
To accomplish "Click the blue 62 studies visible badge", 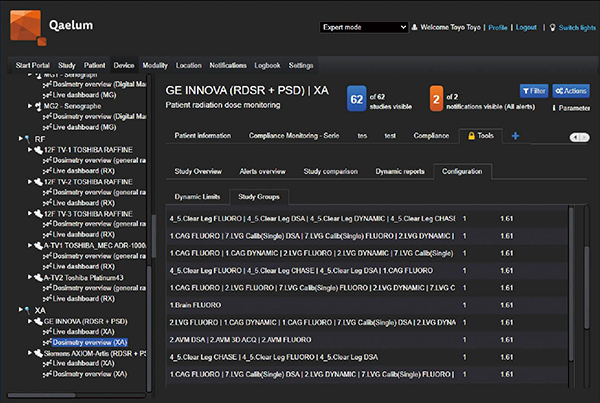I will point(356,99).
